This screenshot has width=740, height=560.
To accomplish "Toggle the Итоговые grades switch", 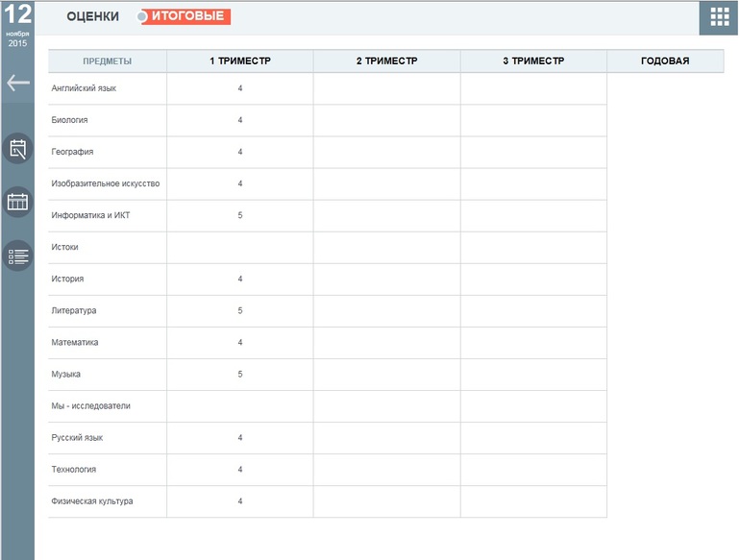I will pos(184,16).
